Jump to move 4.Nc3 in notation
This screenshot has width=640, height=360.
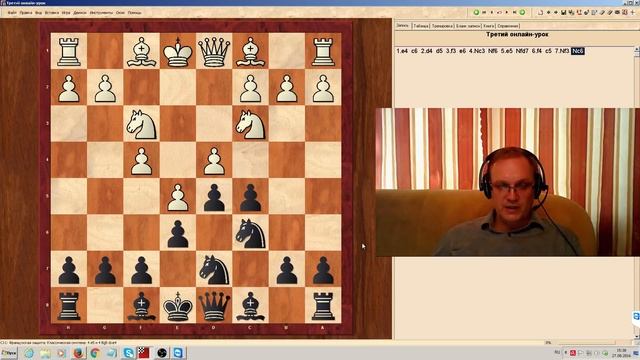click(x=477, y=51)
